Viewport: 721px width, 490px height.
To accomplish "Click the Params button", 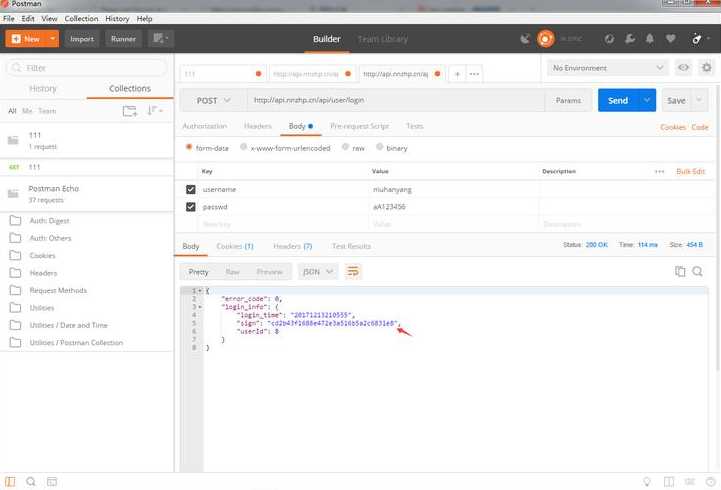I will click(x=568, y=100).
